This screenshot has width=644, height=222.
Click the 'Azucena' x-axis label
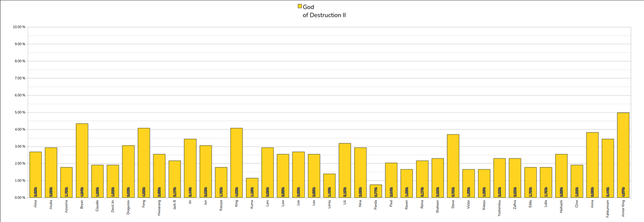tap(66, 206)
